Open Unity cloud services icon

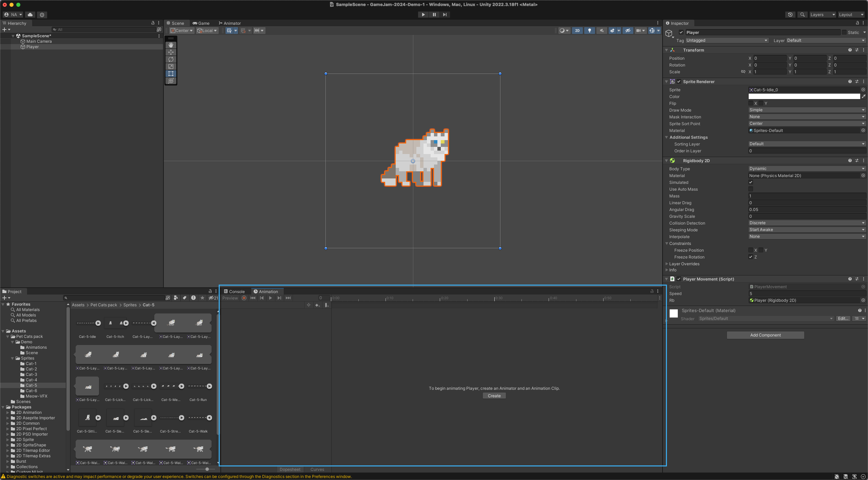(x=30, y=15)
